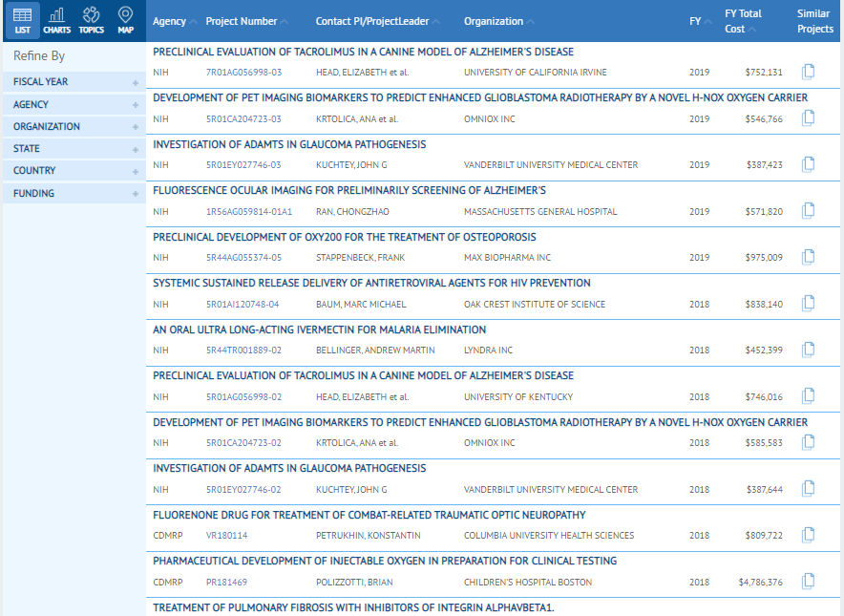Click the 'BAUM, MARC MICHAEL' investigator name
The width and height of the screenshot is (844, 616).
click(361, 305)
